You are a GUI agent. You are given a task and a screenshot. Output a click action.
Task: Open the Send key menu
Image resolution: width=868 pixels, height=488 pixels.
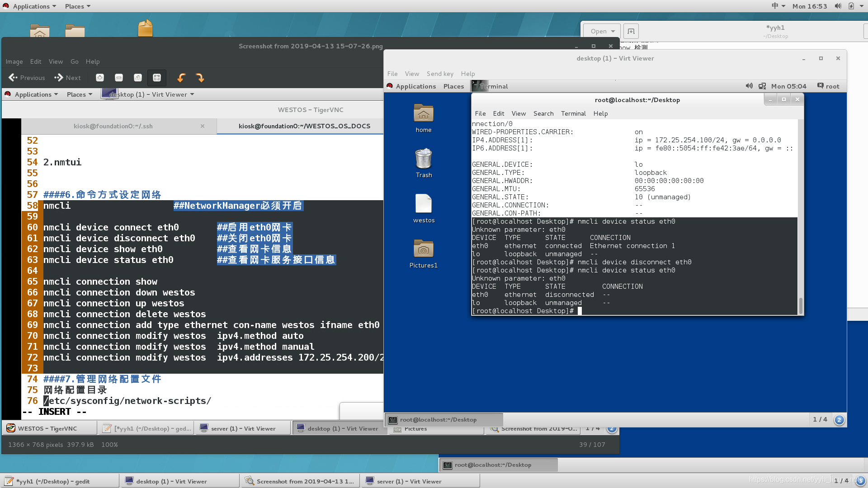pos(440,74)
